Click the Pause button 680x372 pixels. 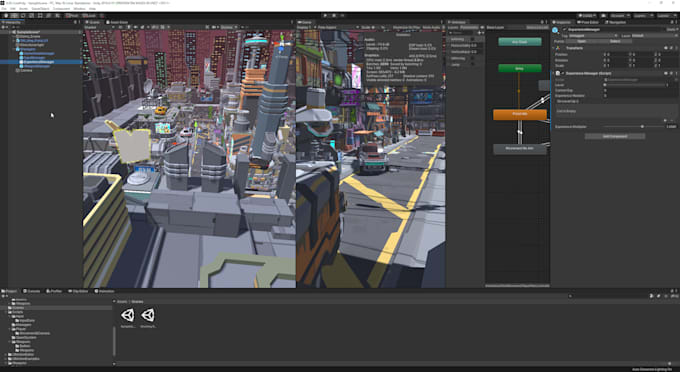click(334, 16)
